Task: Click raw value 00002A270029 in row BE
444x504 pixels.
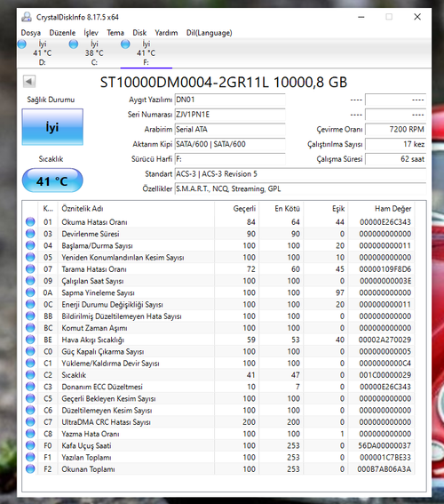Action: click(385, 340)
